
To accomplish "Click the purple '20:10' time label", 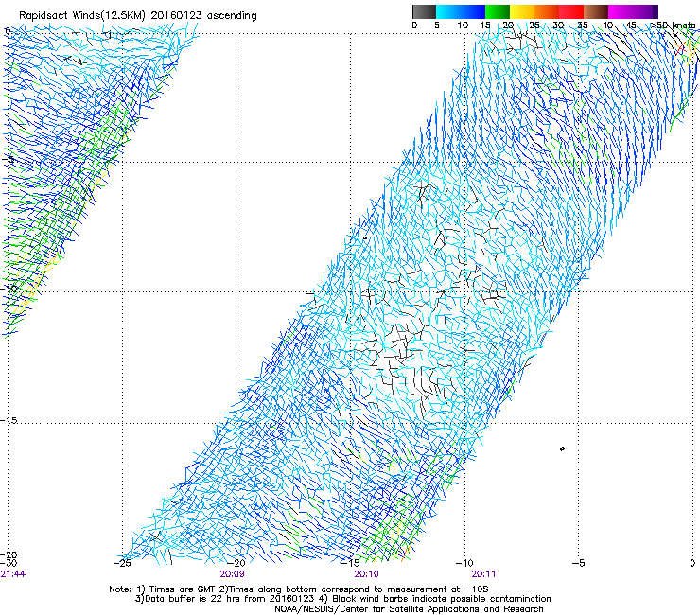I will click(366, 574).
